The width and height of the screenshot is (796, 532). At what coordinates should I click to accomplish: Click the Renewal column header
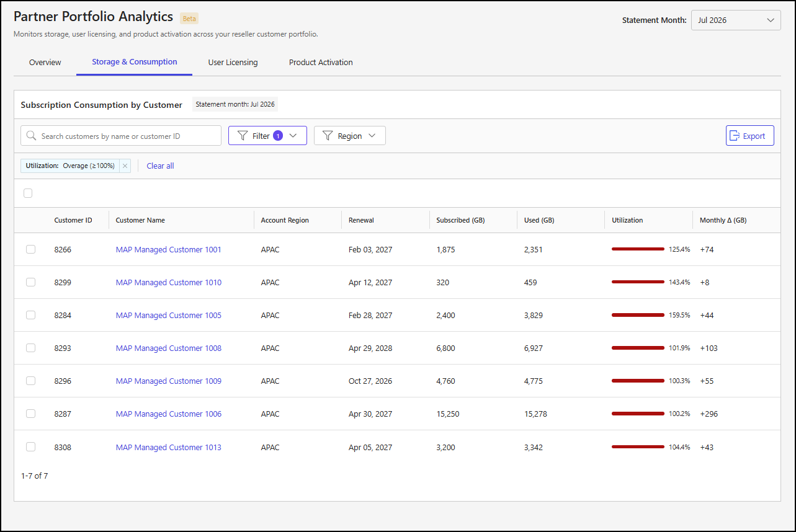point(361,220)
